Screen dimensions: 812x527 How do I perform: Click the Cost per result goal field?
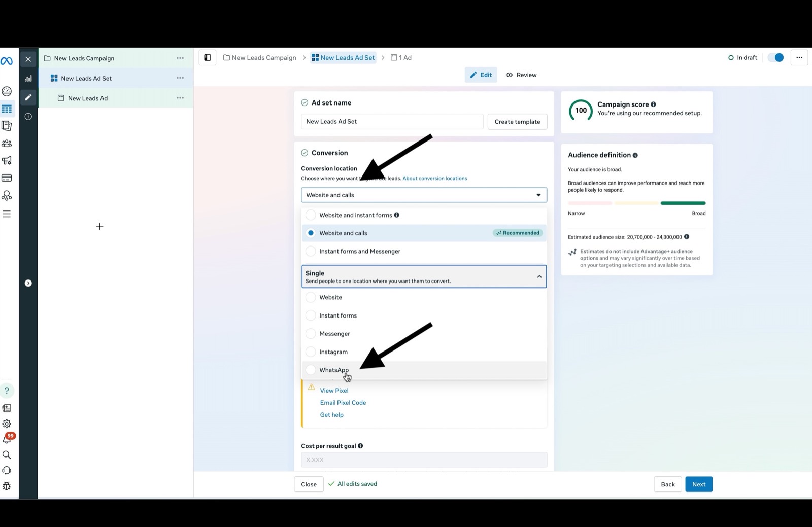point(424,460)
